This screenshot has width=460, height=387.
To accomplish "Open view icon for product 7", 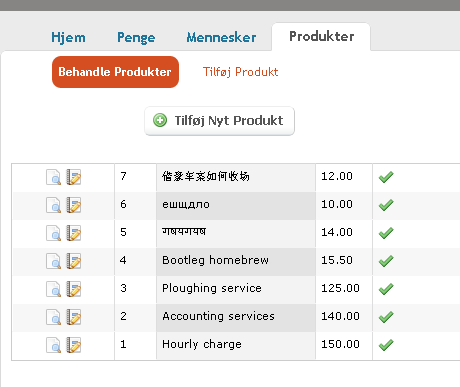I will (53, 177).
